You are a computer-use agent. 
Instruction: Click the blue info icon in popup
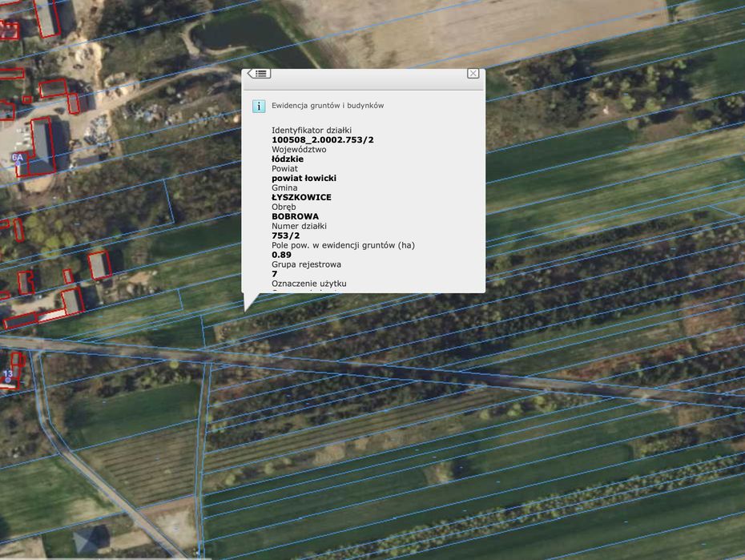[x=259, y=106]
